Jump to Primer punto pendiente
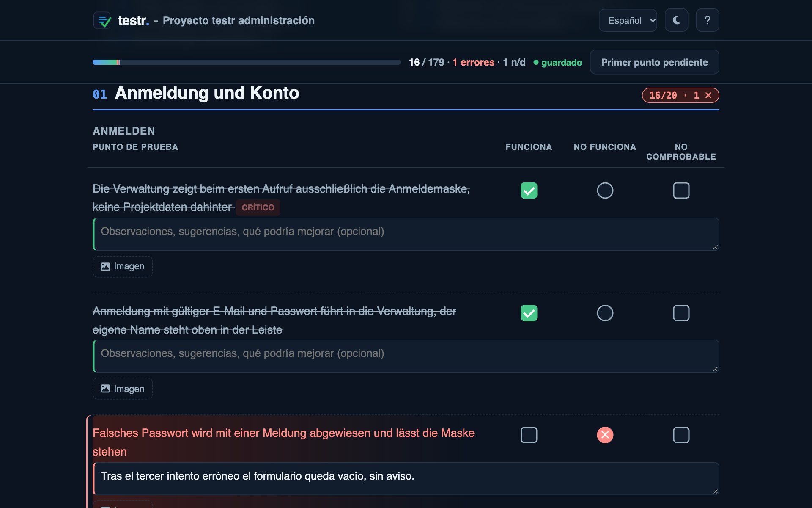 (654, 62)
